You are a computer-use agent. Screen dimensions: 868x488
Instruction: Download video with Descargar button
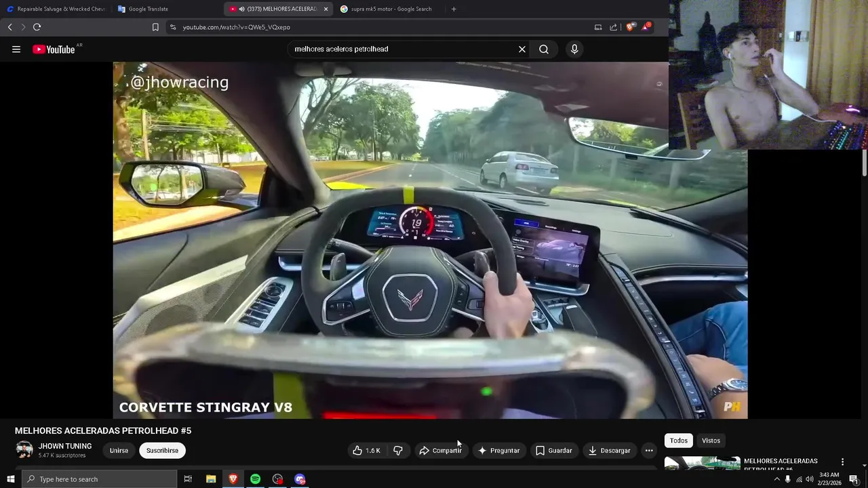click(609, 450)
